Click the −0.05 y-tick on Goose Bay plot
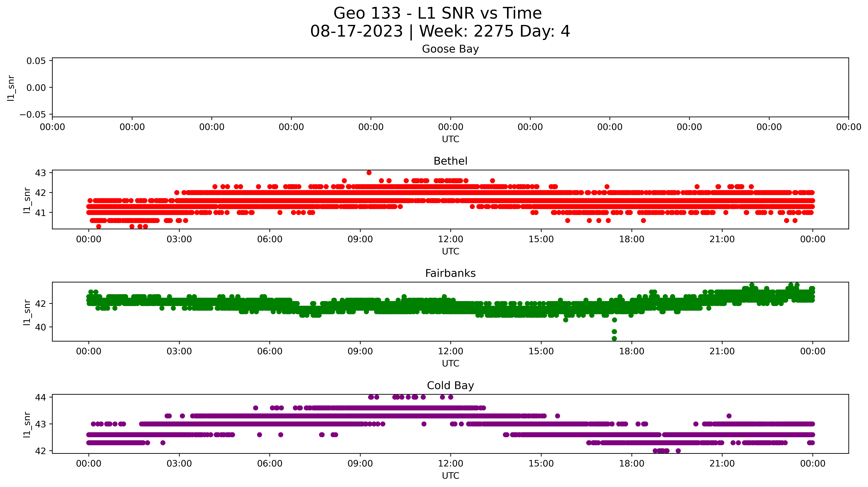The image size is (868, 487). point(33,115)
